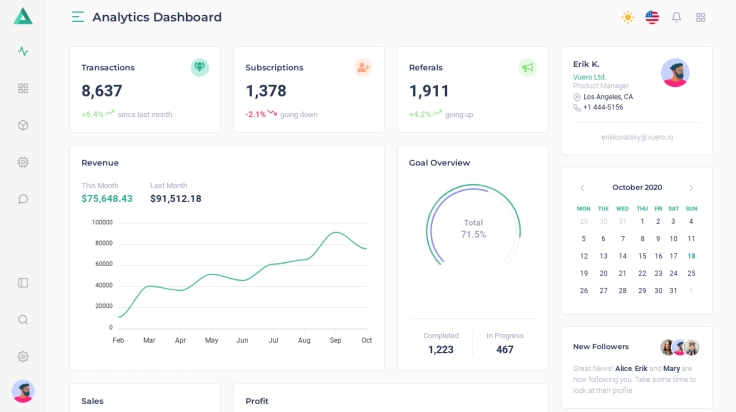Viewport: 736px width, 412px height.
Task: Toggle the sidebar with hamburger menu icon
Action: [78, 17]
